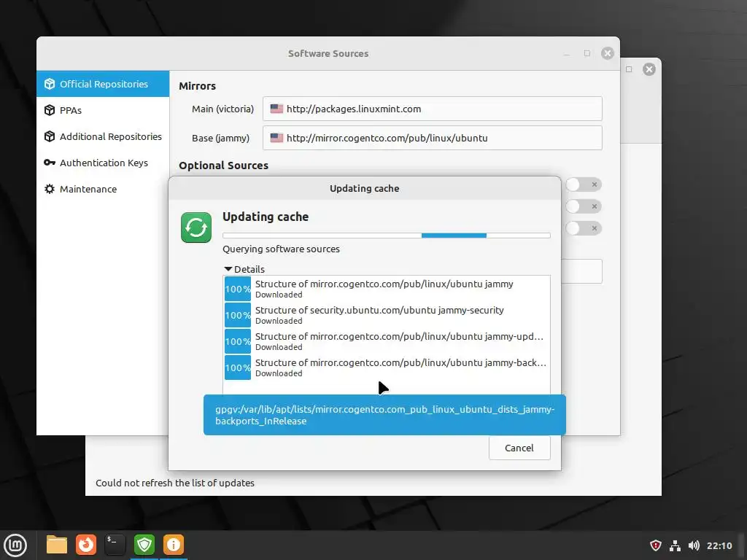Click the Authentication Keys key icon

50,163
